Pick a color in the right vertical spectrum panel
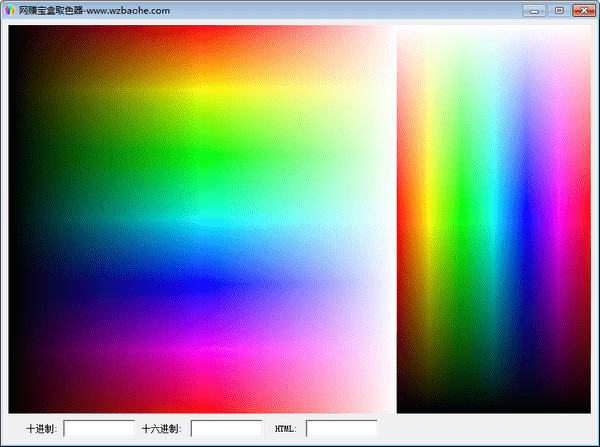This screenshot has width=600, height=447. [494, 219]
